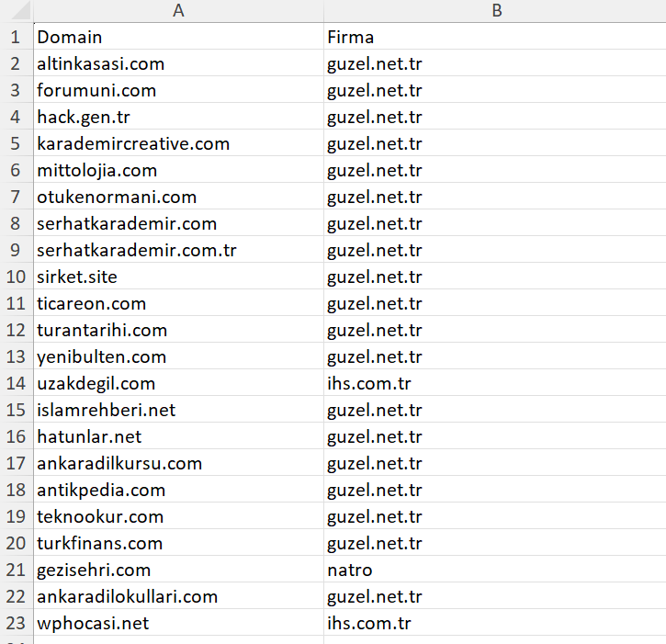This screenshot has width=666, height=644.
Task: Select column A header
Action: [x=178, y=11]
